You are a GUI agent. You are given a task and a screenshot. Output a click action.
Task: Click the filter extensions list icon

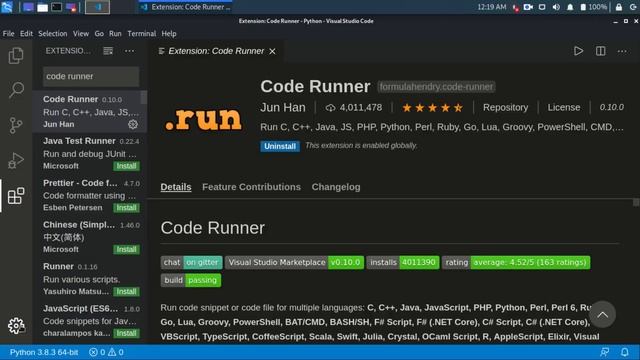click(x=108, y=51)
